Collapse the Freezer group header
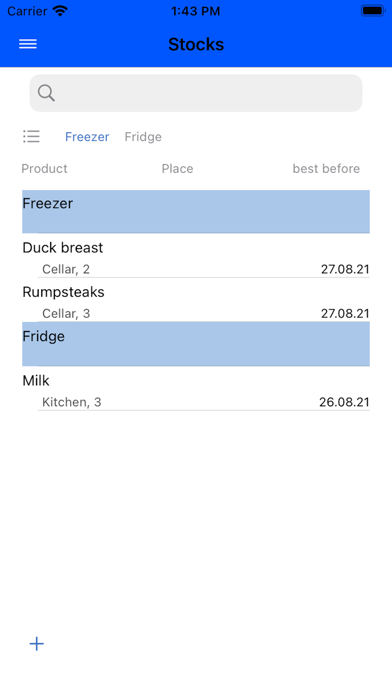The image size is (392, 696). click(196, 211)
